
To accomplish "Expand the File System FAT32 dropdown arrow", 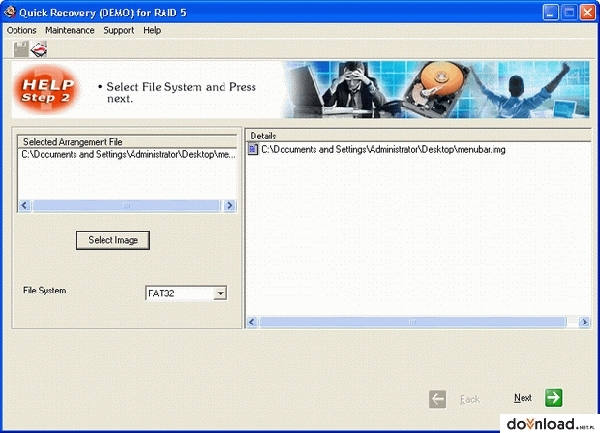I will click(220, 293).
